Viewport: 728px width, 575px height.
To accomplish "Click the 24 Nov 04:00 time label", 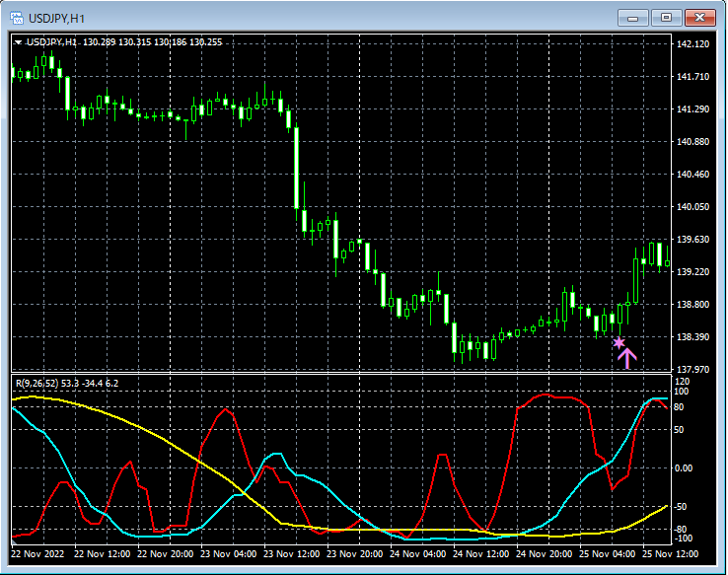I will (x=417, y=554).
